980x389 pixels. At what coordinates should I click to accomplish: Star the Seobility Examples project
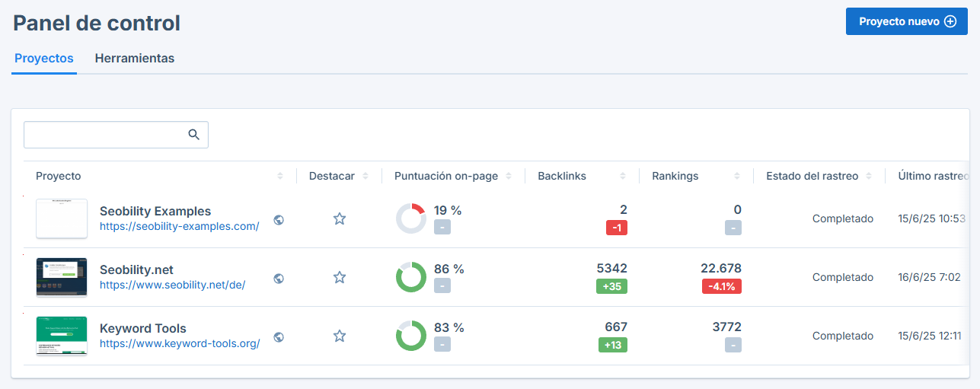[x=340, y=218]
